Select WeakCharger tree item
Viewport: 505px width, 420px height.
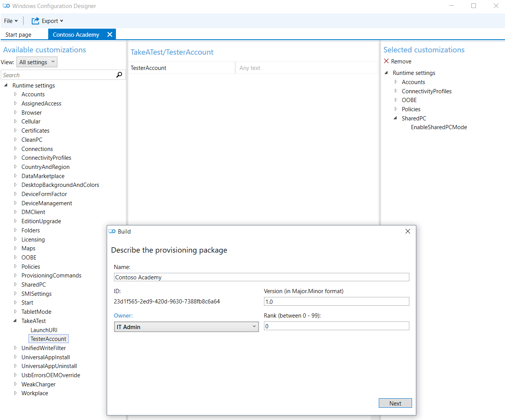tap(38, 384)
